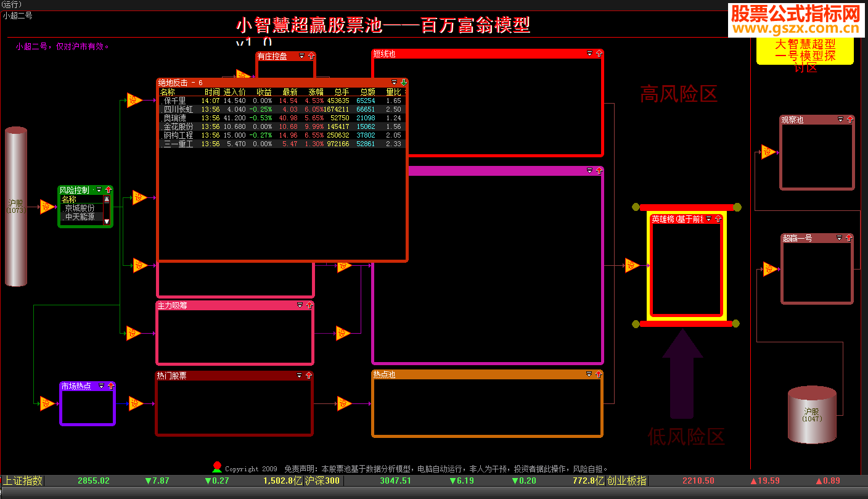Click the 设 triangle right of 主力吸筹 pool

pyautogui.click(x=343, y=333)
